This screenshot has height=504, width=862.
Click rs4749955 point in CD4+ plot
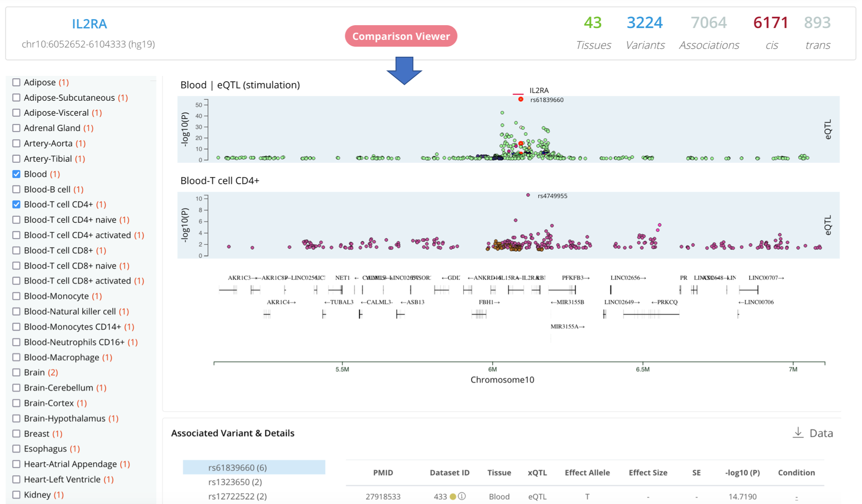(x=528, y=195)
